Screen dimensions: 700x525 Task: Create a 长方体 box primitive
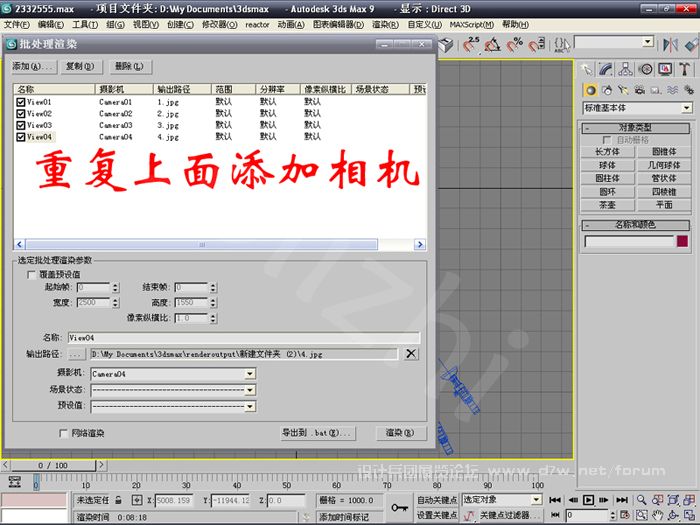607,152
